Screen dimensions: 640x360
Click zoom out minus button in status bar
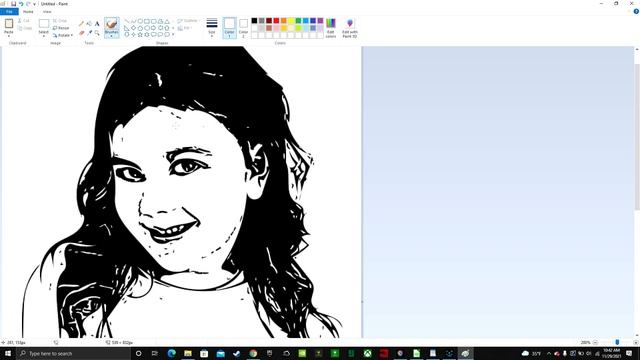click(x=595, y=342)
